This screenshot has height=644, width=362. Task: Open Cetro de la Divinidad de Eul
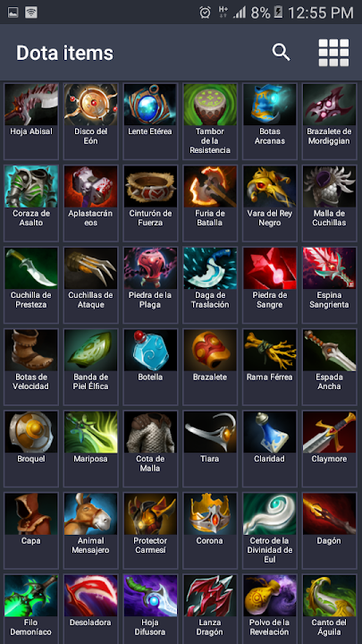click(270, 530)
